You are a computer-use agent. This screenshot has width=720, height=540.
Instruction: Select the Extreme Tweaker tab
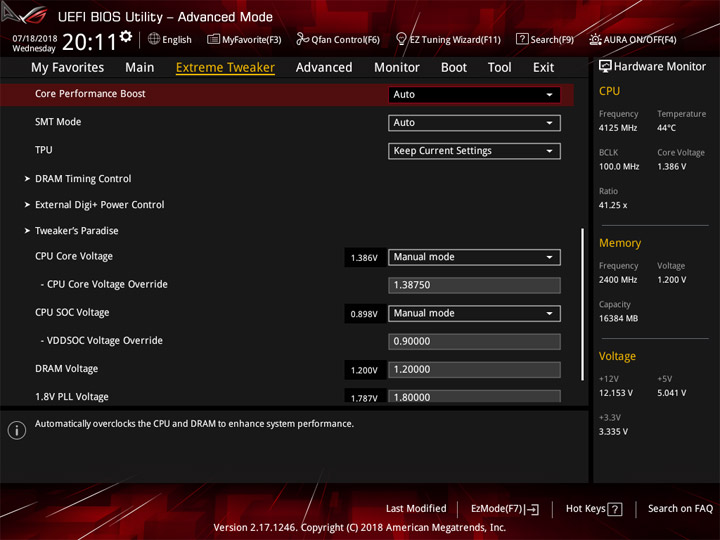225,68
